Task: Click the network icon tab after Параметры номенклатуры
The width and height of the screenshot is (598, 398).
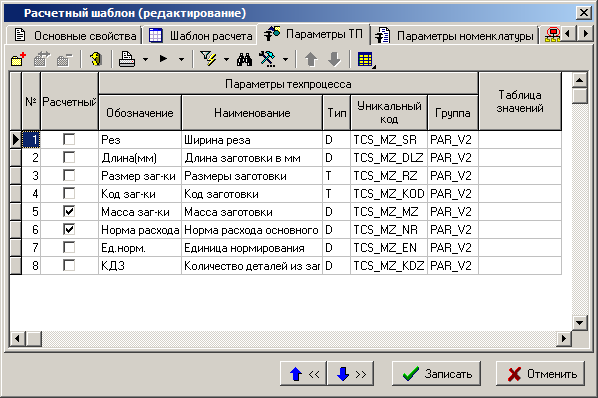Action: pyautogui.click(x=553, y=35)
